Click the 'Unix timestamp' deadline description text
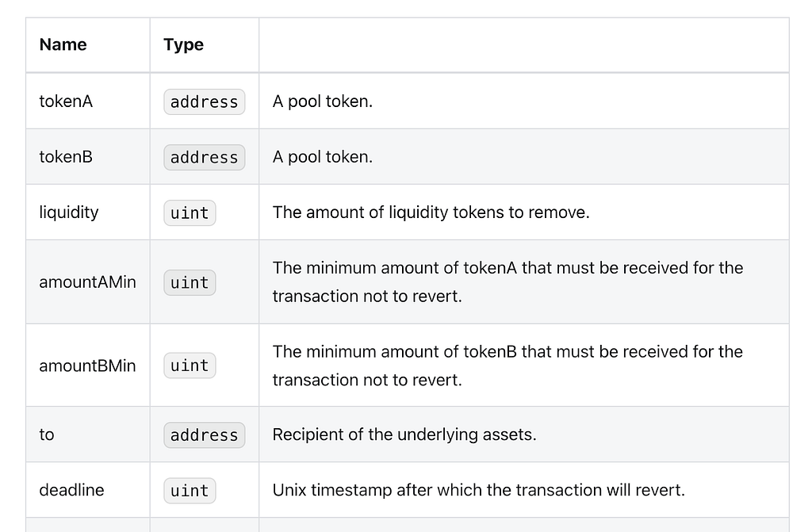The width and height of the screenshot is (812, 532). [x=478, y=490]
